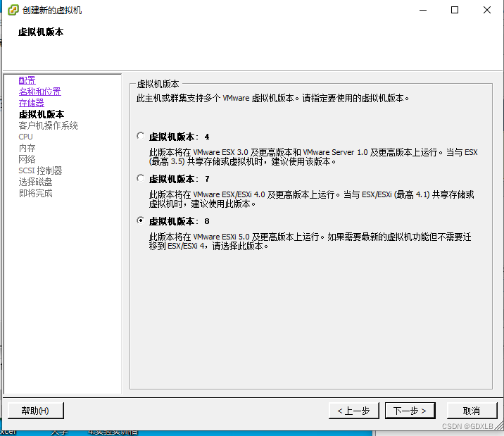Click the 此主机或群集支持多个 VMware intro sentence
This screenshot has width=504, height=436.
(x=273, y=98)
